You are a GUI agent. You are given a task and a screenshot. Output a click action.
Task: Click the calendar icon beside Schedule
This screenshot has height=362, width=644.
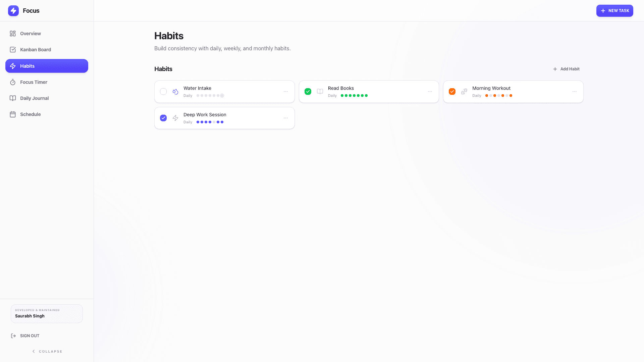13,114
